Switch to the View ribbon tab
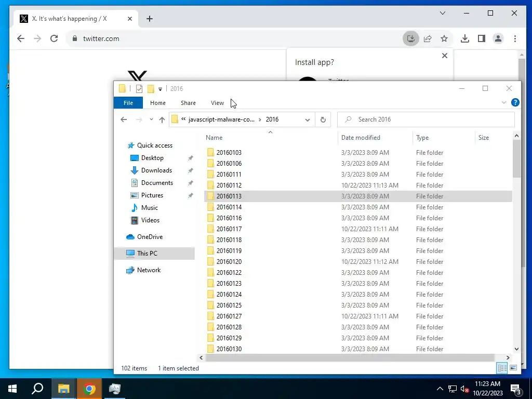The width and height of the screenshot is (532, 399). [x=217, y=103]
